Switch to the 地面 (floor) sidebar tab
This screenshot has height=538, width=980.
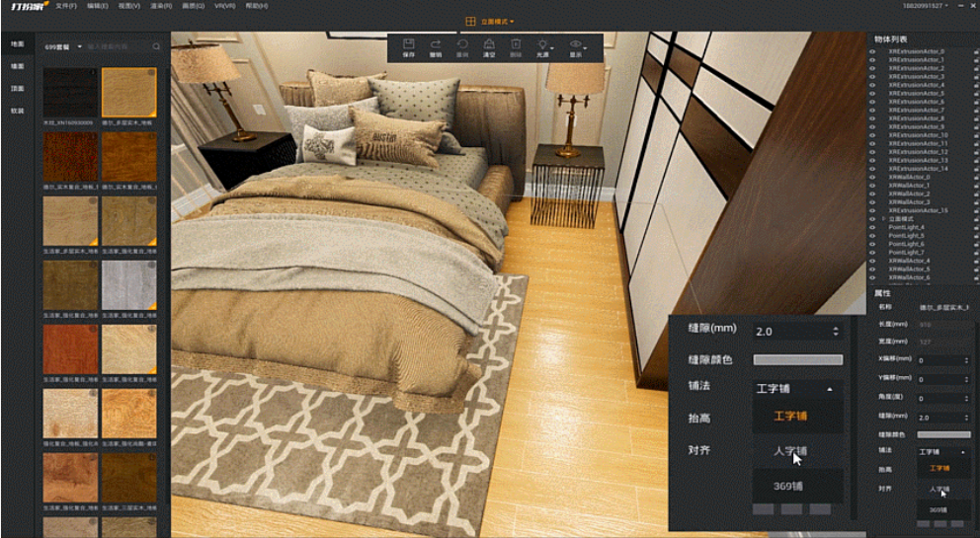[x=18, y=43]
